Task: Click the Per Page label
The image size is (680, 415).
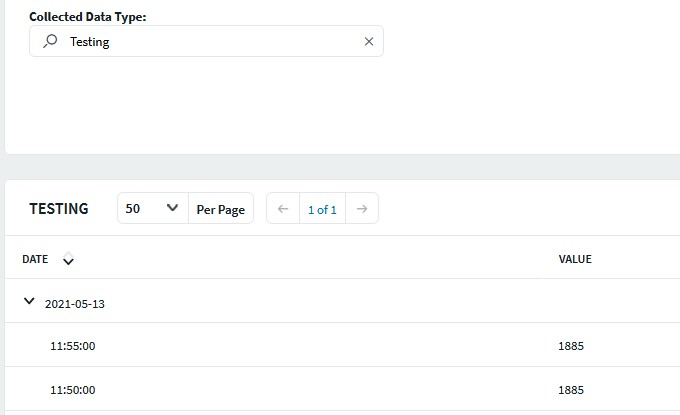Action: (220, 210)
